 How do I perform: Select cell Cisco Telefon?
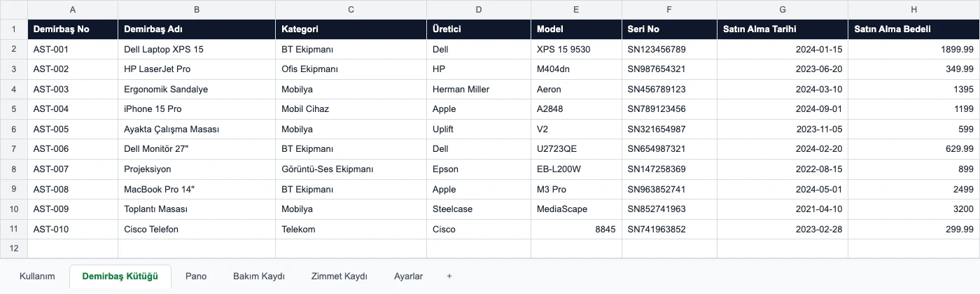coord(197,230)
